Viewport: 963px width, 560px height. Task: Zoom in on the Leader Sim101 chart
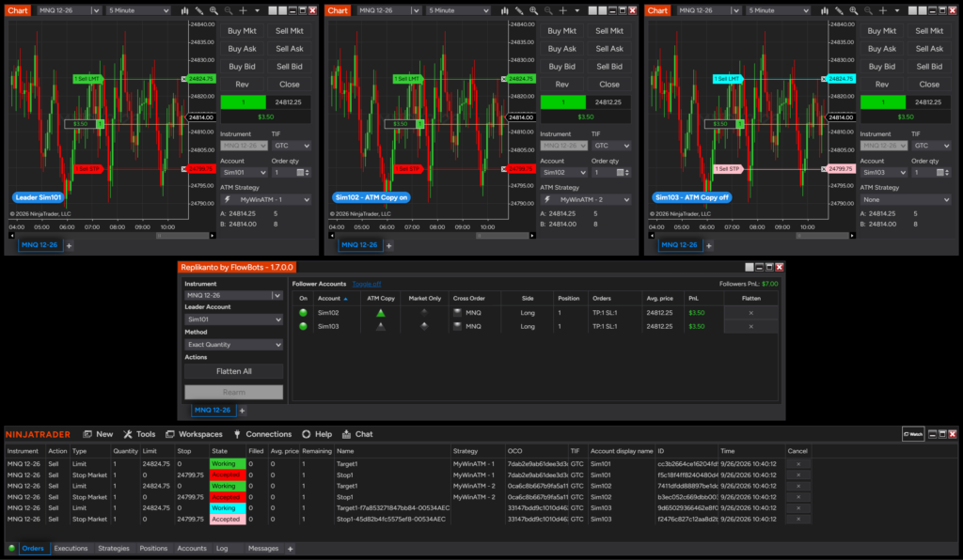tap(213, 10)
